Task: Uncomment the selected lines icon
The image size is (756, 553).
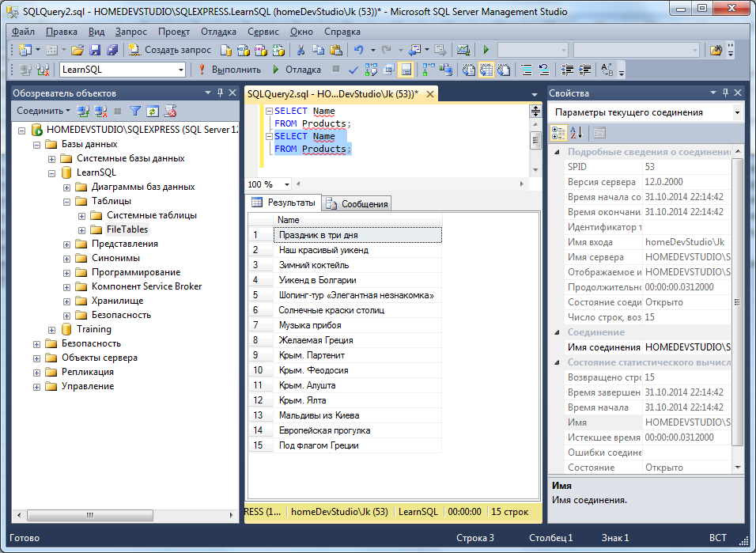Action: click(x=544, y=70)
